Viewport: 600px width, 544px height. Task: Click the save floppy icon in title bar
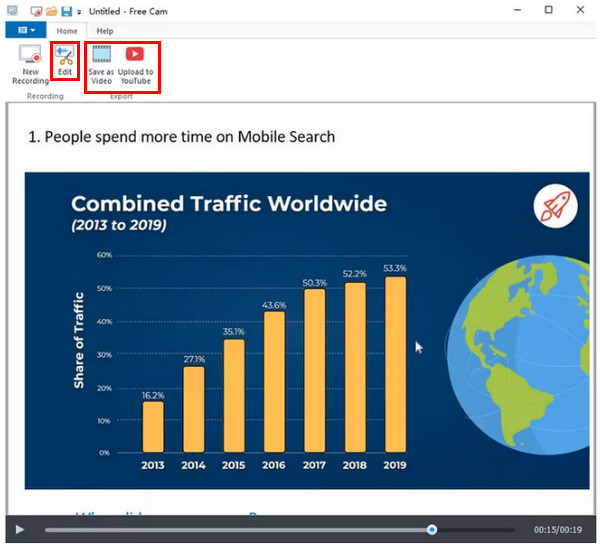tap(67, 11)
